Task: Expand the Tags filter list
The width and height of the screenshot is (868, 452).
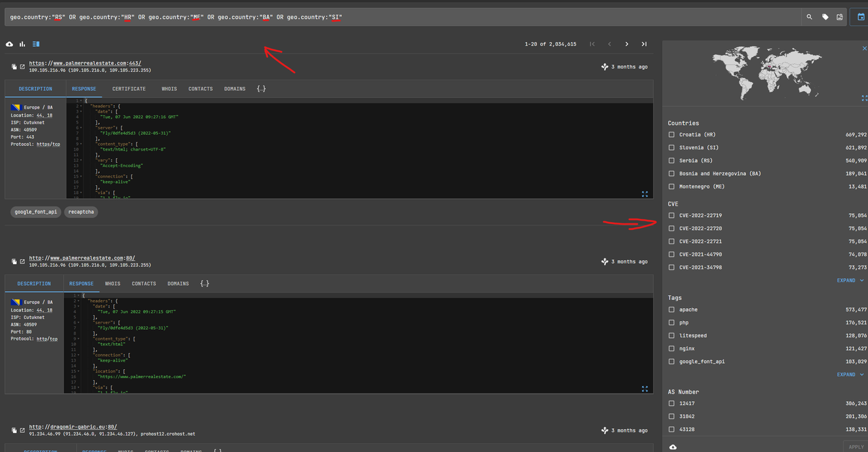Action: pyautogui.click(x=850, y=375)
